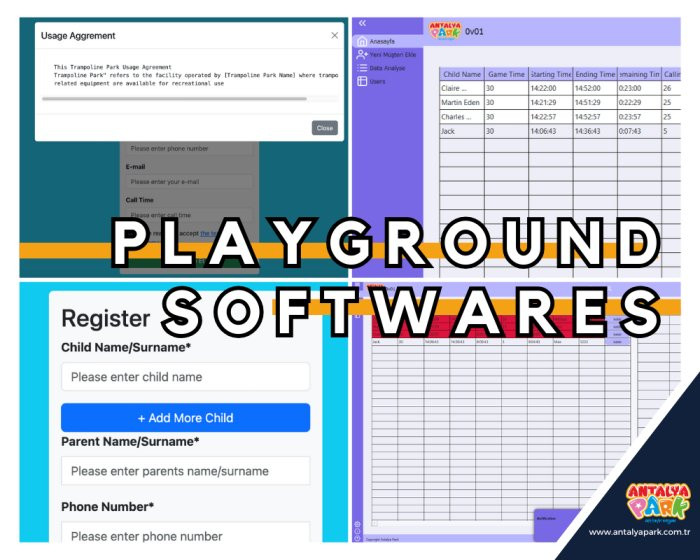Click the power icon at the bottom of the lower dashboard sidebar

coord(357,539)
